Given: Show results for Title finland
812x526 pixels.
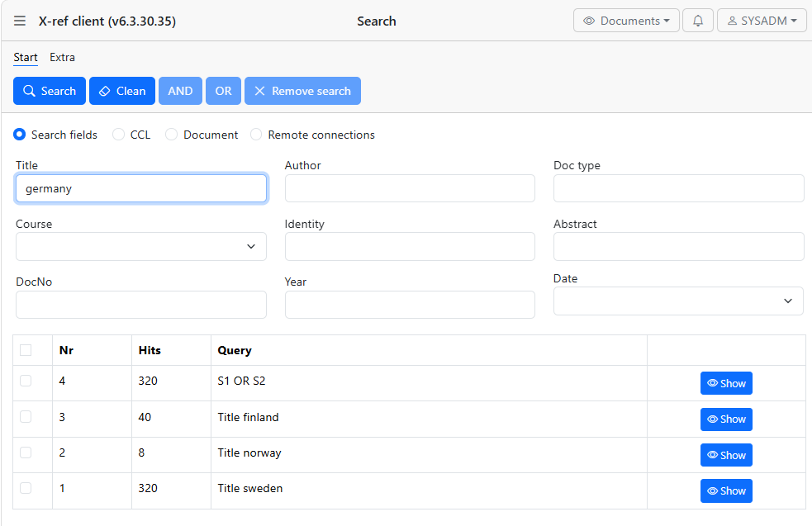Looking at the screenshot, I should coord(726,419).
